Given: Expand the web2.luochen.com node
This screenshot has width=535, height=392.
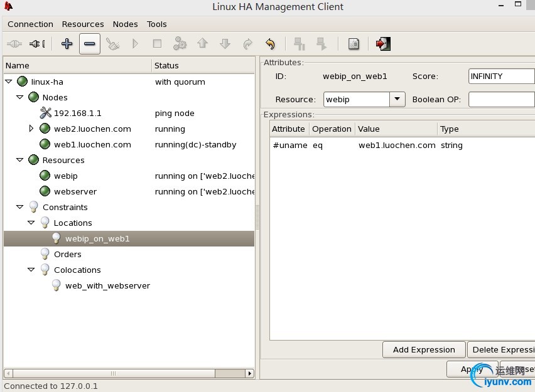Looking at the screenshot, I should tap(31, 129).
